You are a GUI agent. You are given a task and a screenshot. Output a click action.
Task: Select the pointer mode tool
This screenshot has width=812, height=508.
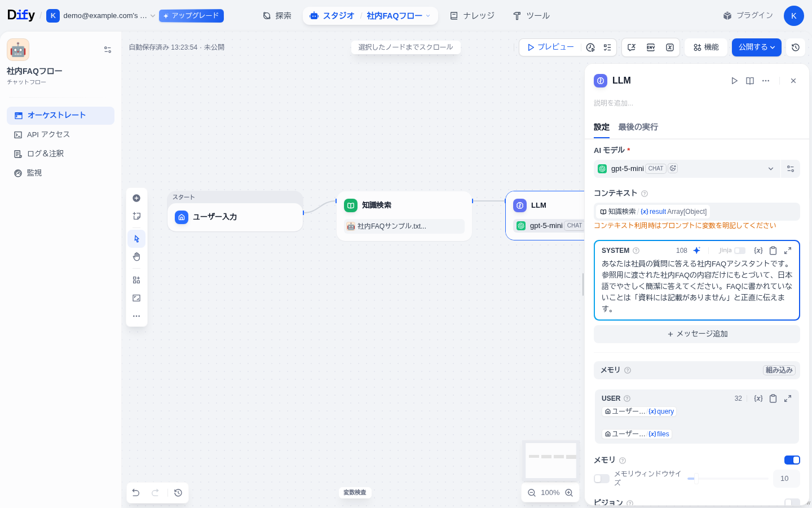[136, 239]
